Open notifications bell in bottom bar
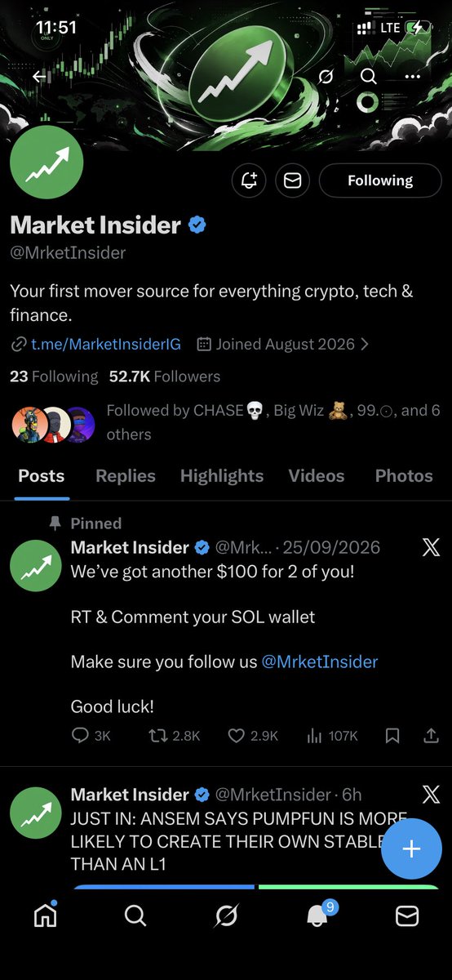Viewport: 452px width, 980px height. (317, 915)
